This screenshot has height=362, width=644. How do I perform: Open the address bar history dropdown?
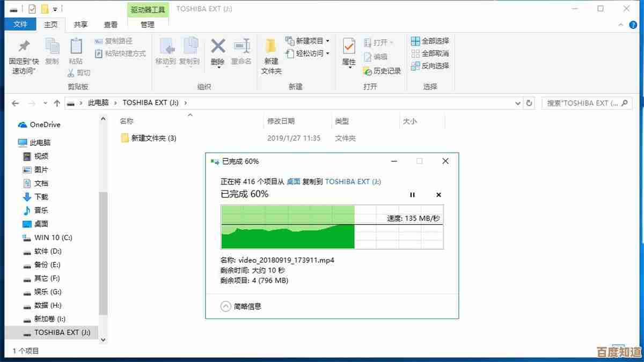click(517, 103)
